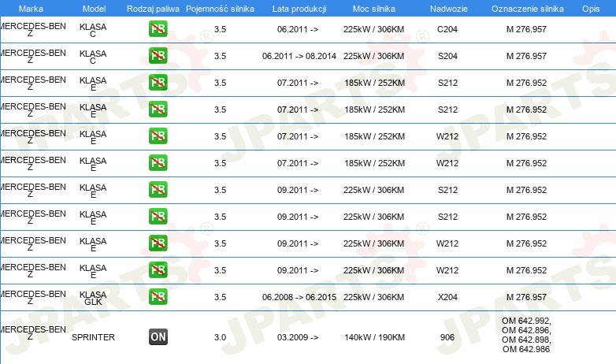This screenshot has width=616, height=364.
Task: Click the Oznaczenie silnika column header
Action: (527, 9)
